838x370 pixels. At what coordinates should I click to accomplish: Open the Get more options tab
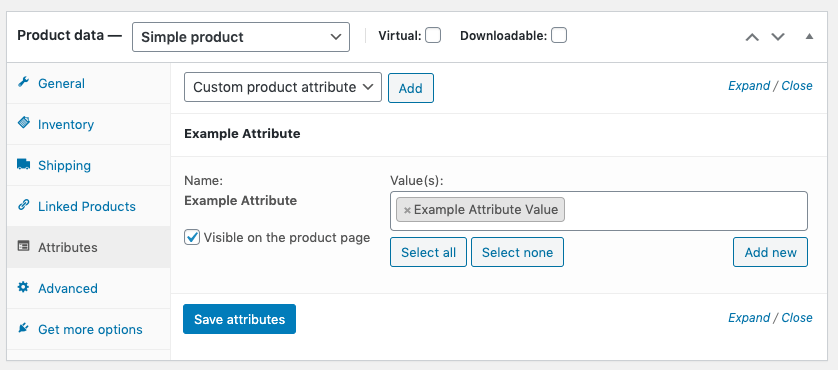(x=89, y=329)
